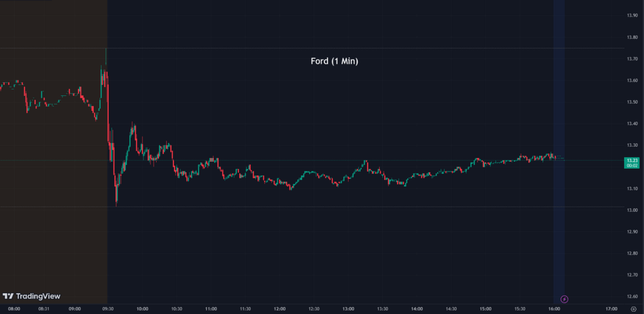Click the 12.80 price axis label
644x314 pixels.
click(632, 254)
